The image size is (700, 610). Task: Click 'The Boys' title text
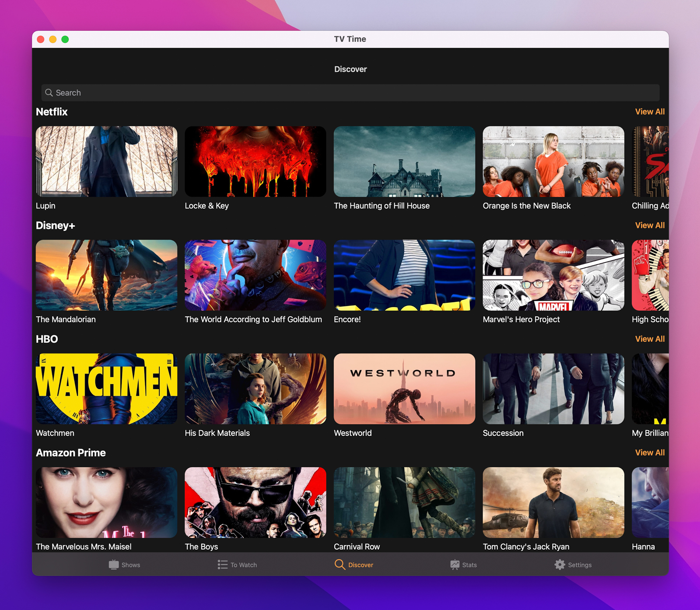pos(202,547)
